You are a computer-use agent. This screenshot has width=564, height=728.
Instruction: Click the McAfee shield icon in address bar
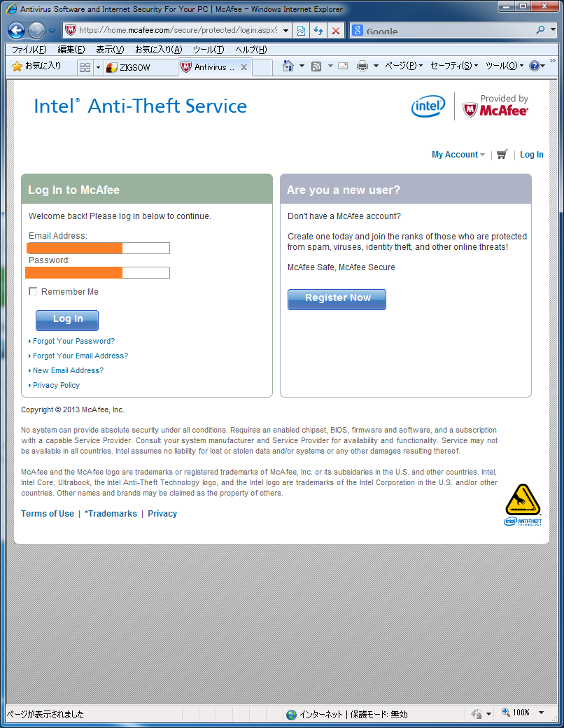(71, 30)
